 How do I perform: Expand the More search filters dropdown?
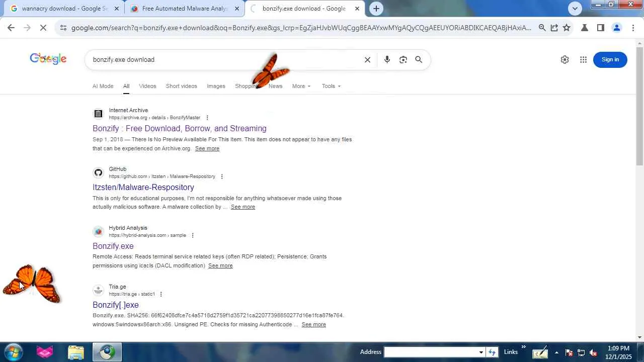301,86
